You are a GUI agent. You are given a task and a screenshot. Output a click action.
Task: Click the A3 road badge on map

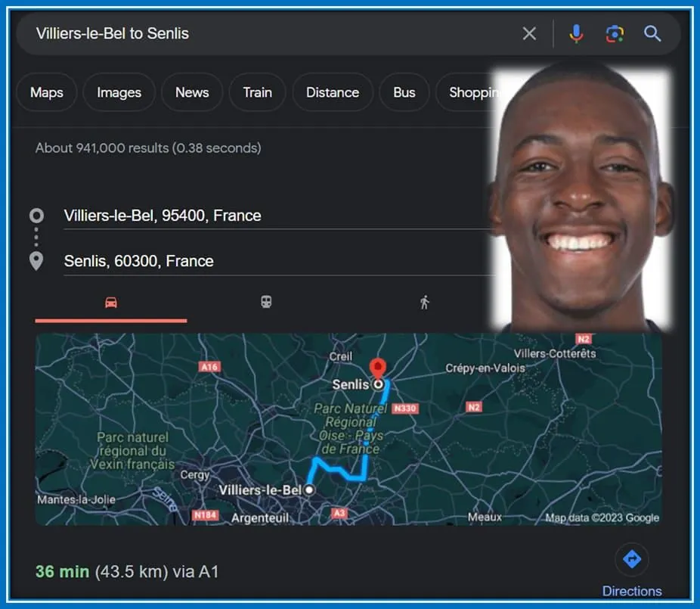point(339,513)
